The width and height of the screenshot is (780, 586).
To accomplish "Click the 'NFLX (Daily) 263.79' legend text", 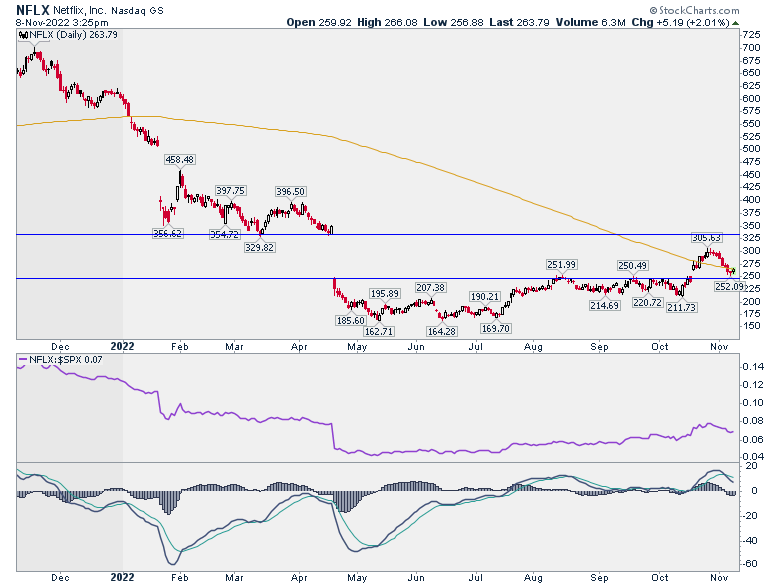I will point(73,35).
